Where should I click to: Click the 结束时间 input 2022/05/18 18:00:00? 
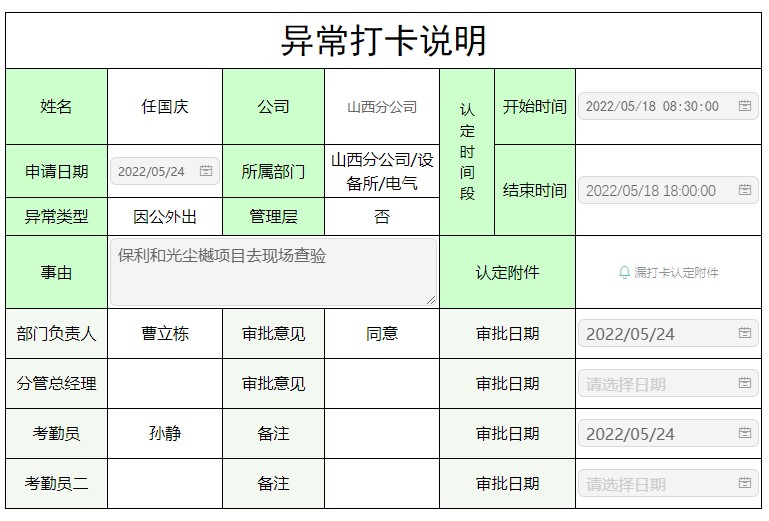tap(668, 190)
